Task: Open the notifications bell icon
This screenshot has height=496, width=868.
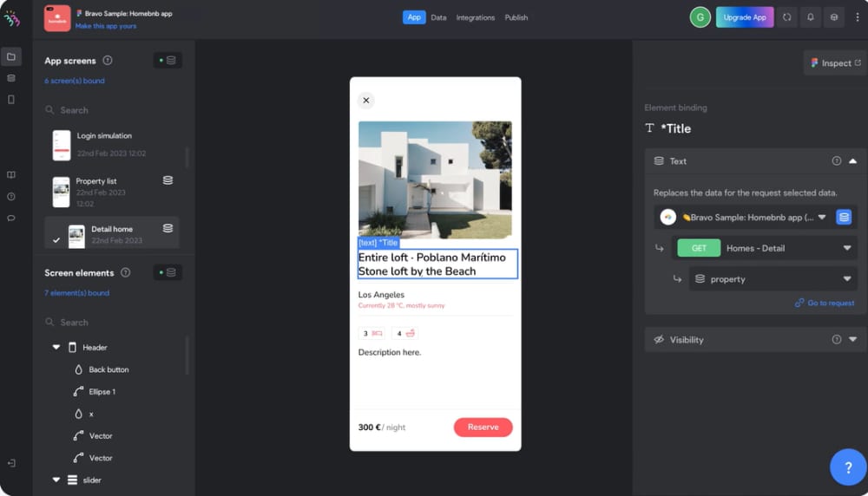Action: click(811, 17)
